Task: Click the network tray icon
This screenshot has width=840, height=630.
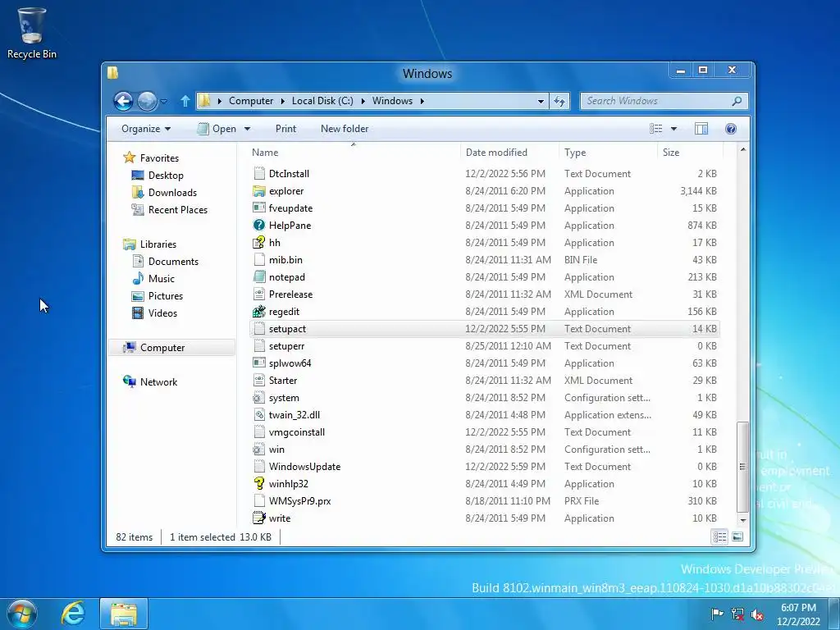Action: coord(737,614)
